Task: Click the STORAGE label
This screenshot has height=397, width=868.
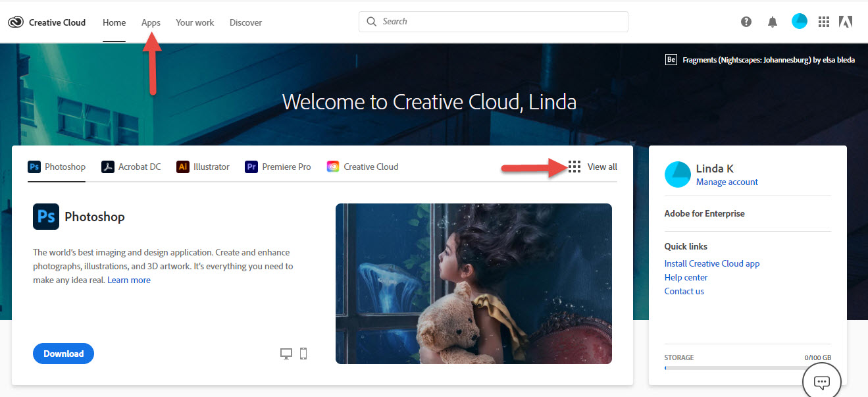Action: [679, 357]
